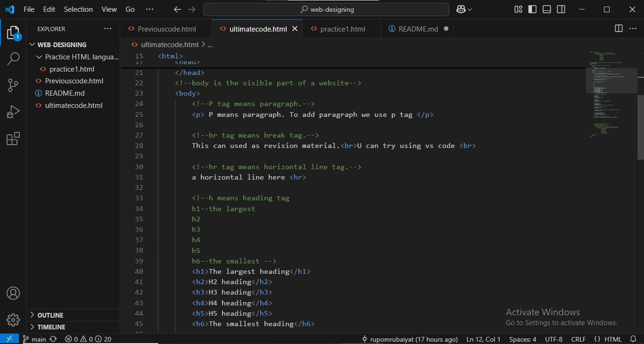Open editor More Actions ellipsis
This screenshot has height=344, width=644.
point(633,29)
